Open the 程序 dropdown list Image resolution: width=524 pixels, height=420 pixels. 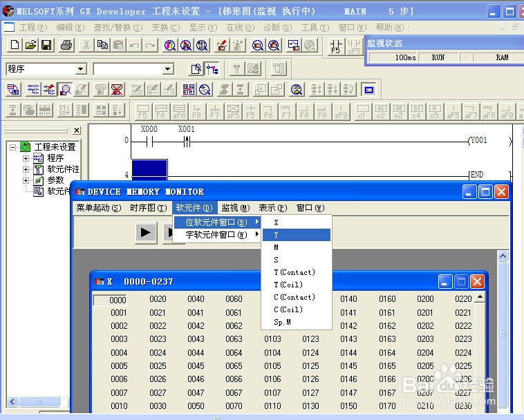(x=80, y=69)
